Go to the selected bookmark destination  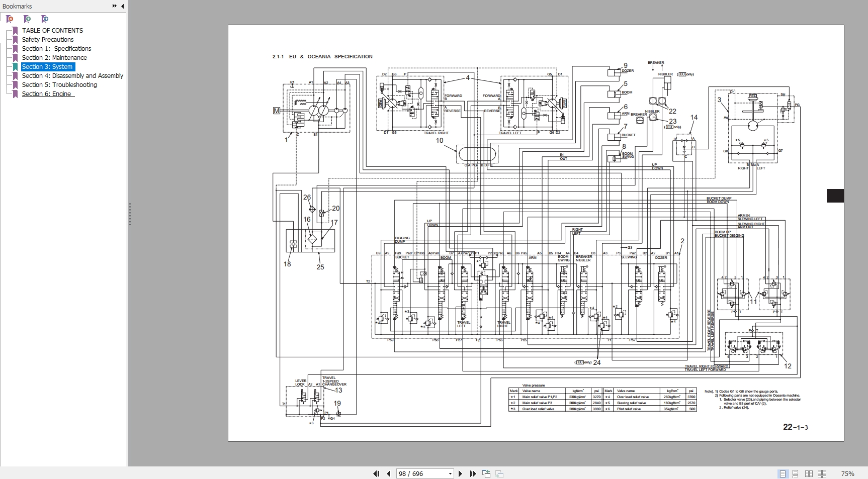coord(45,19)
